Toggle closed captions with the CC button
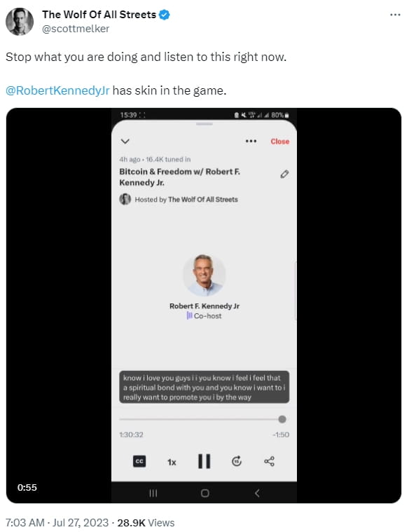 point(139,461)
